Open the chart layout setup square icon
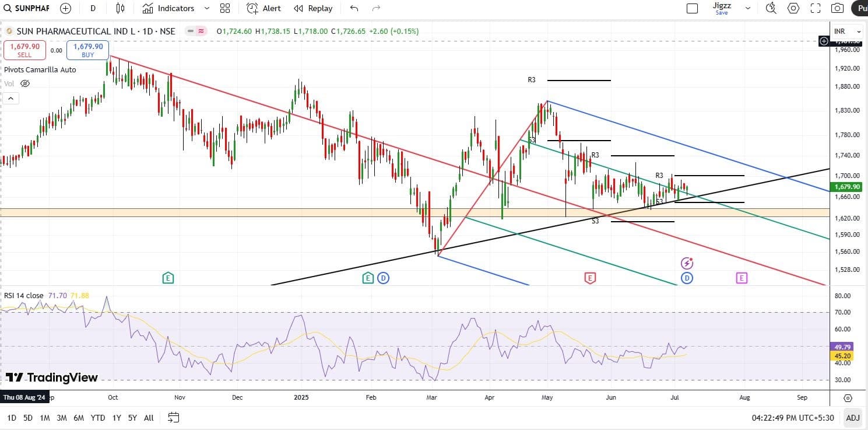This screenshot has height=430, width=868. 692,8
